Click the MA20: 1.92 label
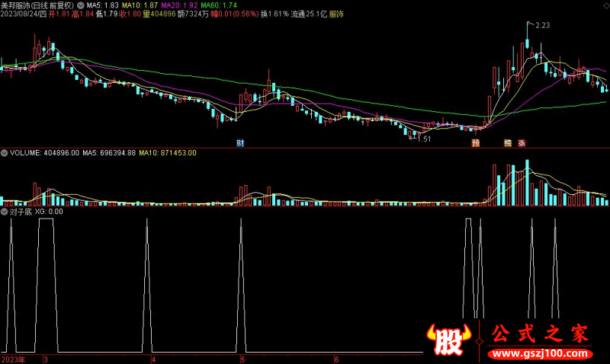The height and width of the screenshot is (364, 610). point(179,5)
